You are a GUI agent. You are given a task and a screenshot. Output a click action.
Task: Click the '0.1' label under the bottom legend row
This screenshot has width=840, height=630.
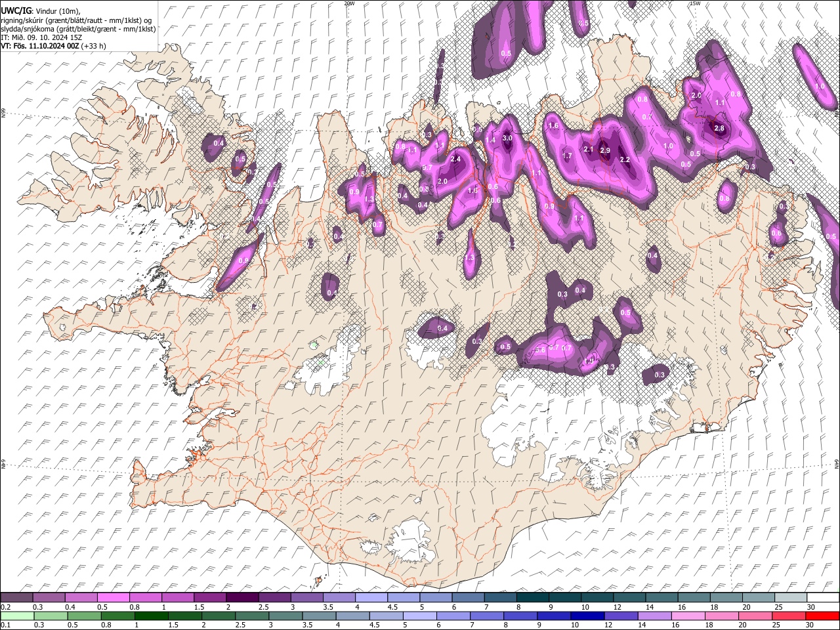click(5, 625)
